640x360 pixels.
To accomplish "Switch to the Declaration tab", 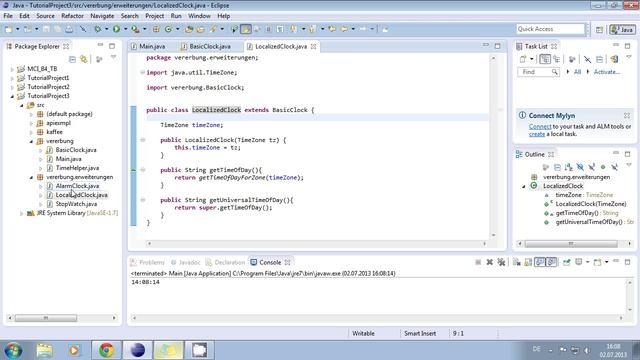I will coord(225,262).
